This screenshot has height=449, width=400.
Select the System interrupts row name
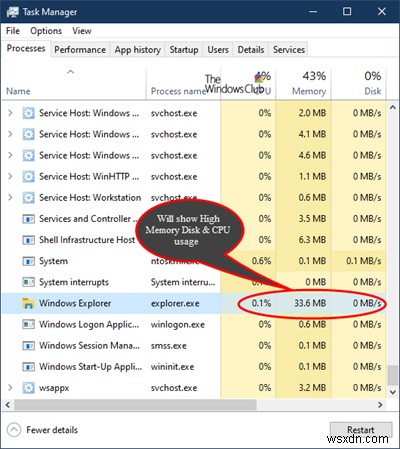pos(74,282)
